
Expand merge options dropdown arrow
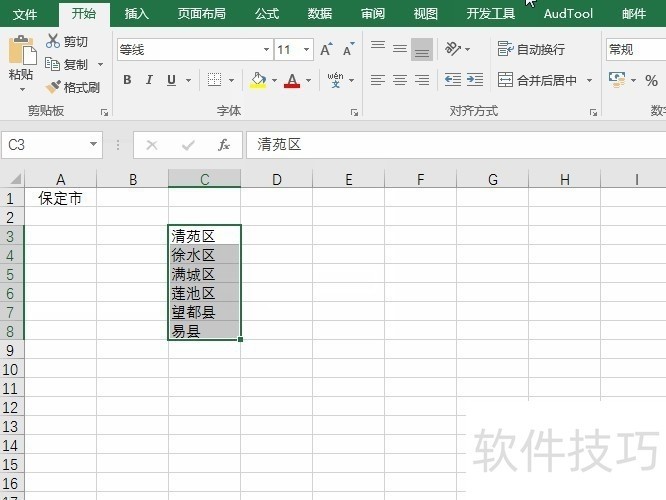point(589,80)
